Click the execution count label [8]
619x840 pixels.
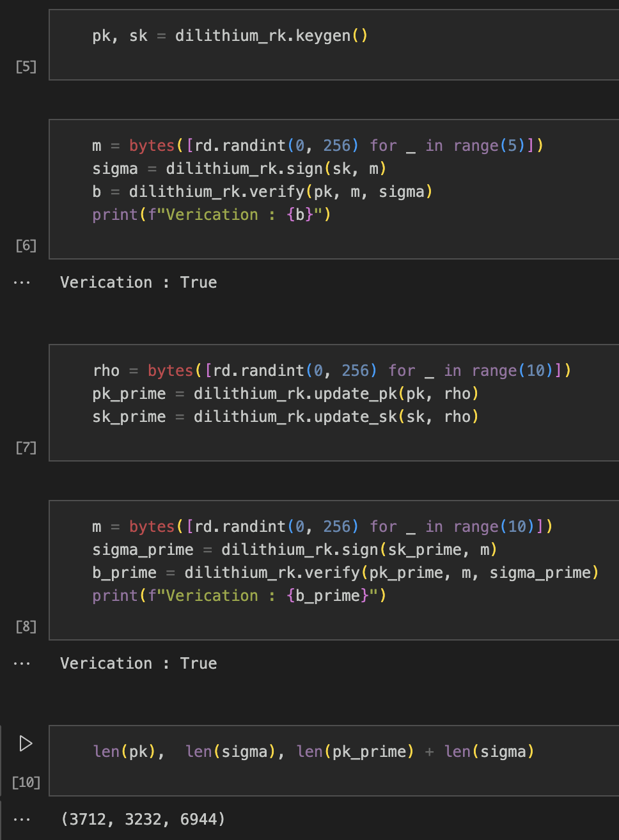click(x=26, y=626)
